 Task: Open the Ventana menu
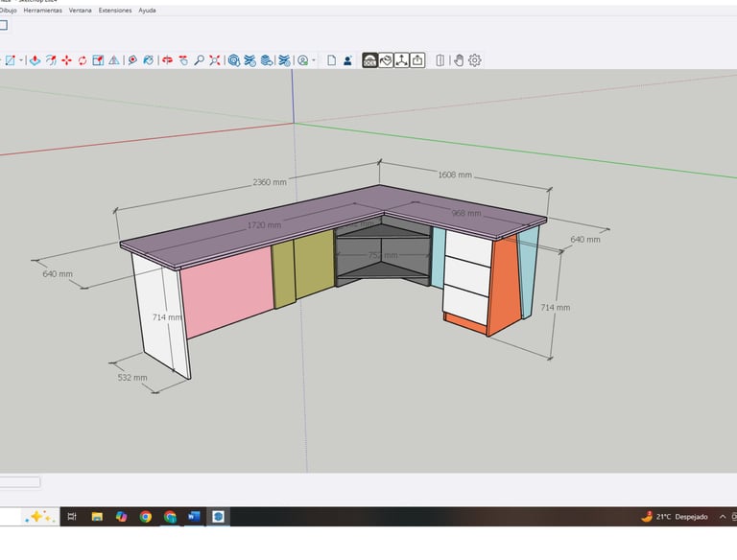tap(81, 11)
